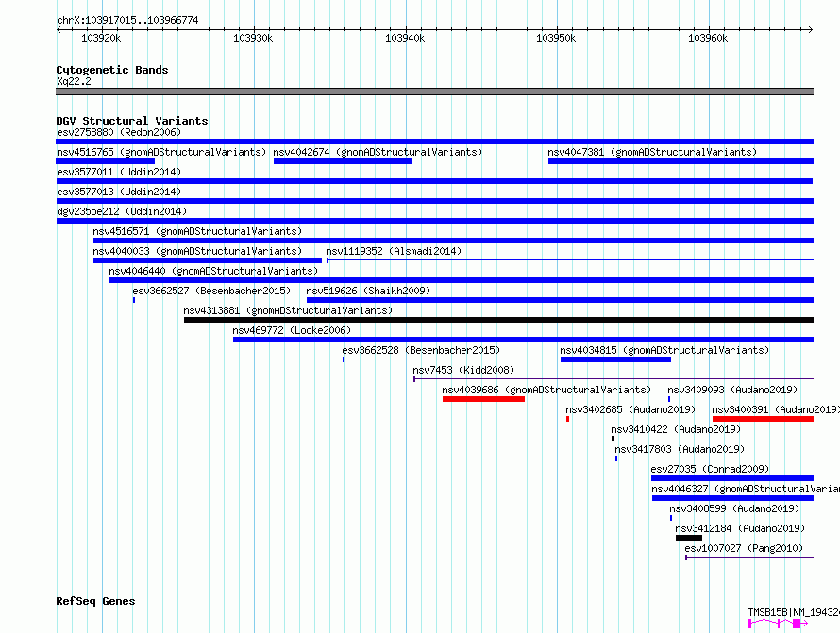This screenshot has width=840, height=633.
Task: Click the blue nsv4034815 variant bar
Action: click(615, 359)
